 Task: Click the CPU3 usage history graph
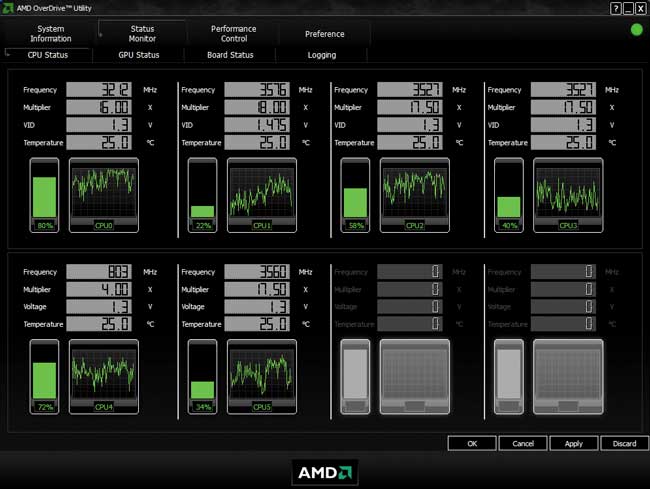[568, 195]
